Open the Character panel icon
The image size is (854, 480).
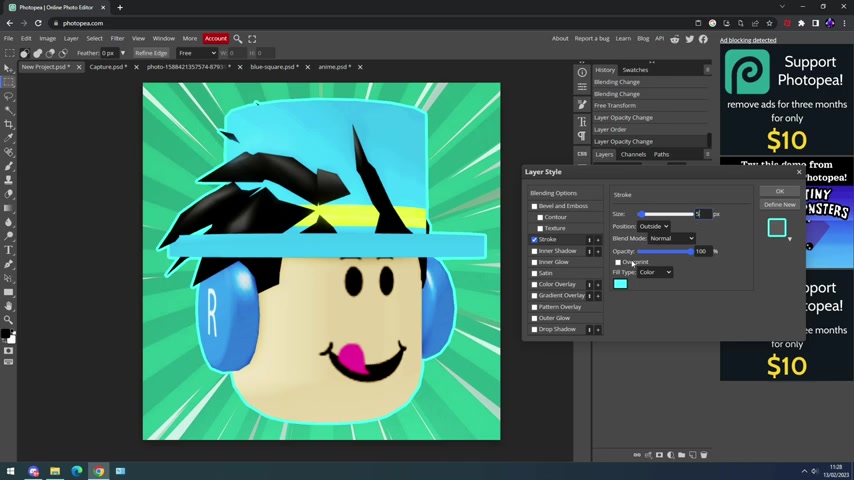pyautogui.click(x=582, y=121)
